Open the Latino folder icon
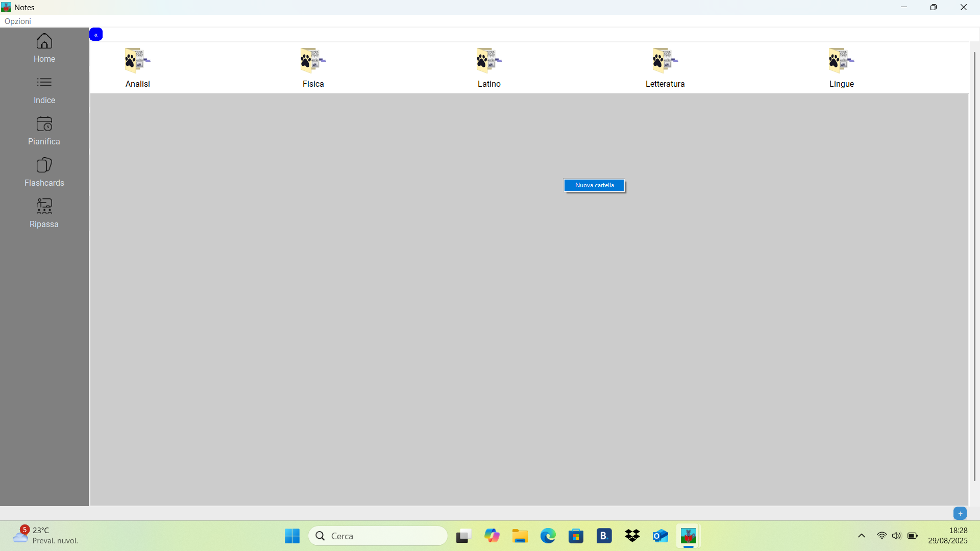 pos(489,61)
